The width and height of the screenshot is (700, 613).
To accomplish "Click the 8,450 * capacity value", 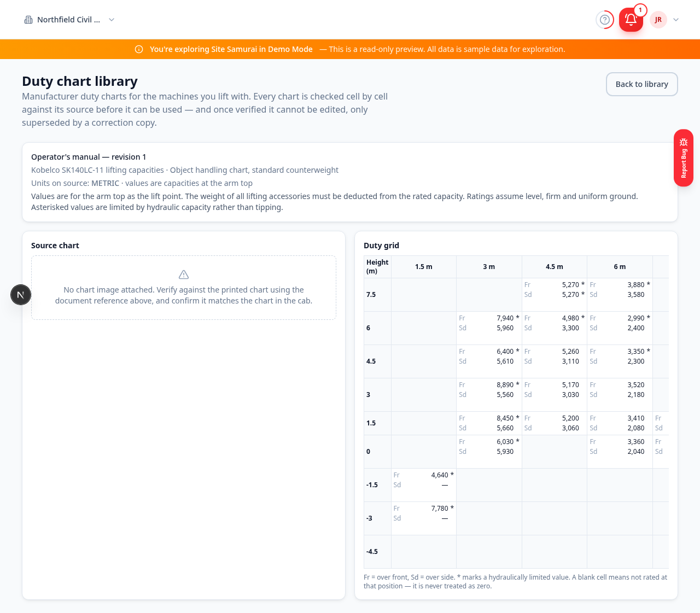I will (x=508, y=418).
